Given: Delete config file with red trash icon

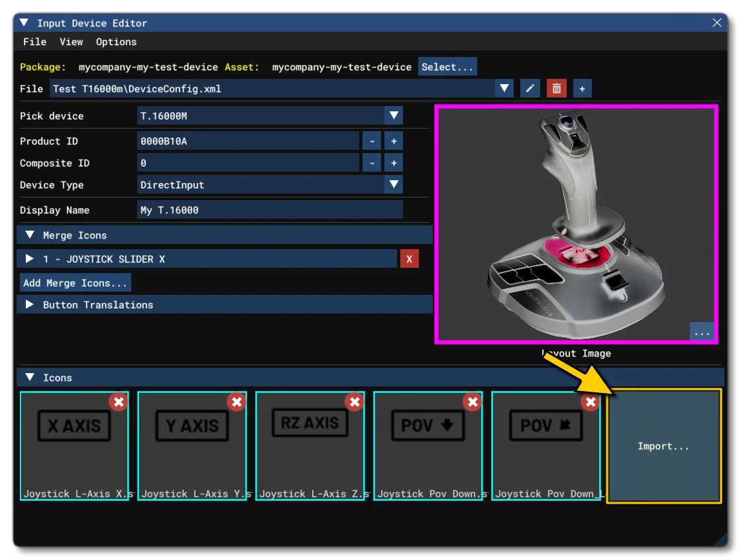Looking at the screenshot, I should pos(556,88).
